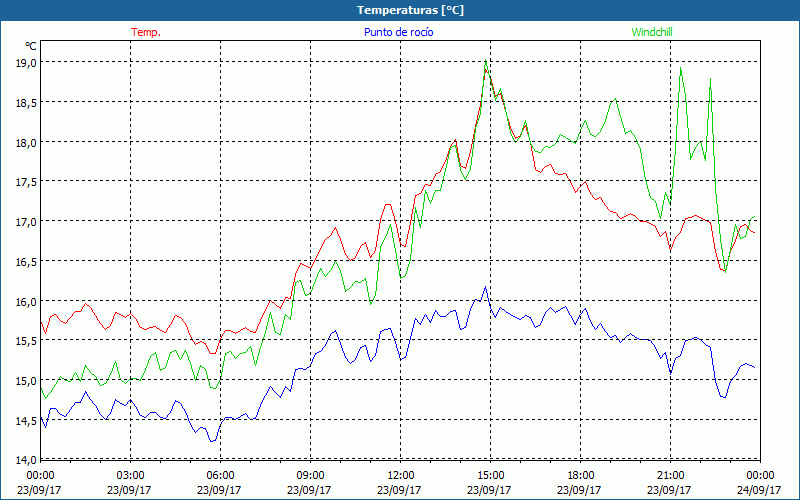Click the 21:00 time axis label
Screen dimensions: 800x500
tap(670, 475)
